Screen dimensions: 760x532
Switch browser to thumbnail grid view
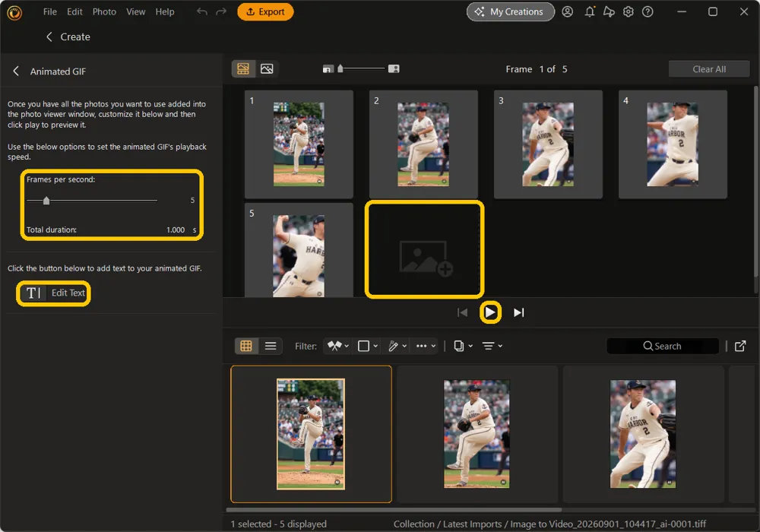pyautogui.click(x=246, y=346)
